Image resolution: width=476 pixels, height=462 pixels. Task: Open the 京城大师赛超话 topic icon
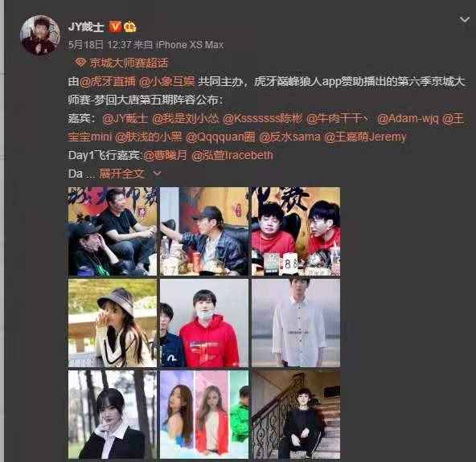click(80, 63)
